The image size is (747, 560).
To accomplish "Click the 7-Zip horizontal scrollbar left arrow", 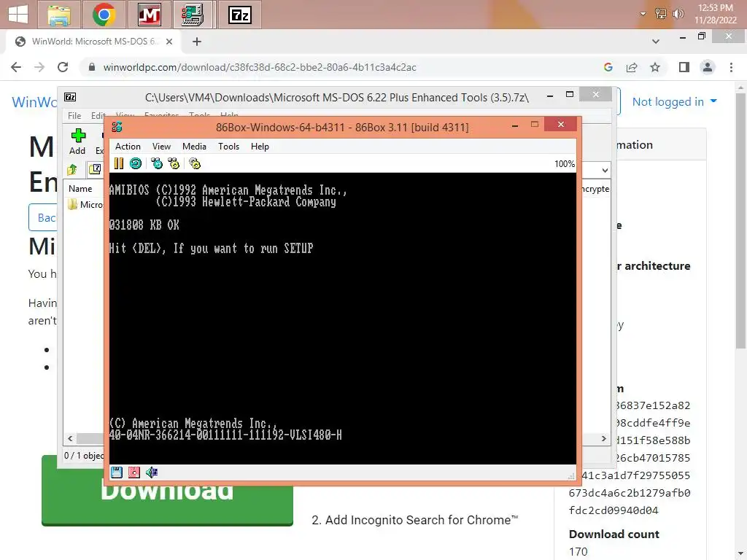I will [70, 438].
